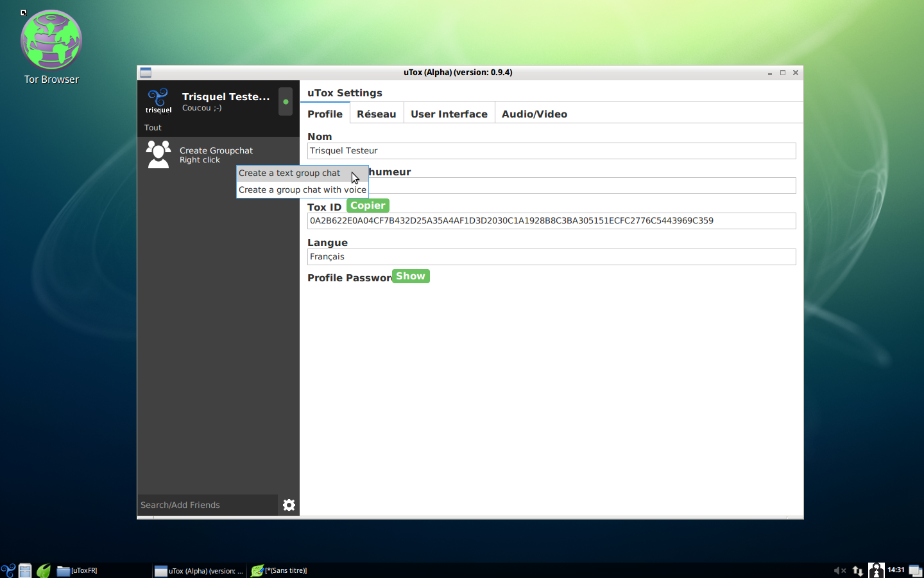Copy Tox ID with Copier button
The height and width of the screenshot is (578, 924).
click(368, 206)
